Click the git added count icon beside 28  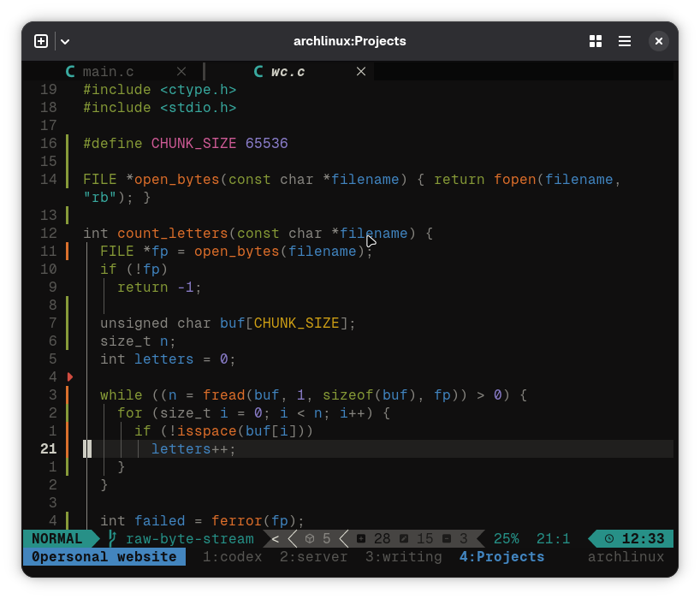tap(361, 539)
